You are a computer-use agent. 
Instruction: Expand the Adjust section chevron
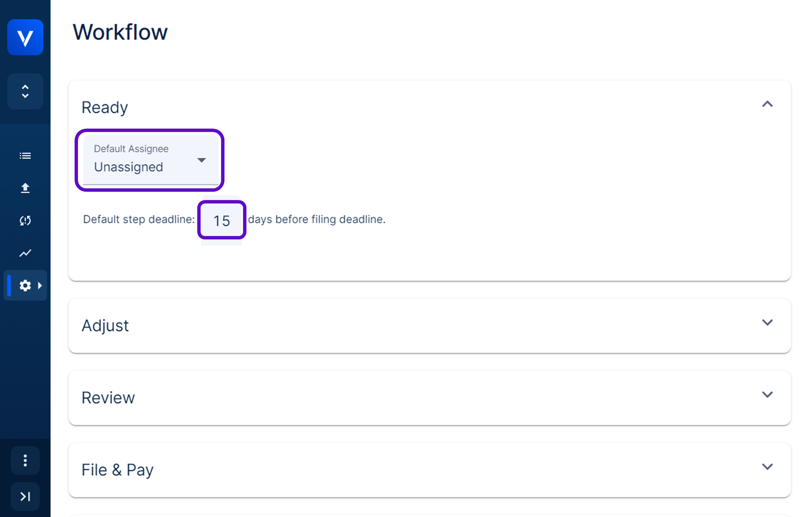[767, 323]
